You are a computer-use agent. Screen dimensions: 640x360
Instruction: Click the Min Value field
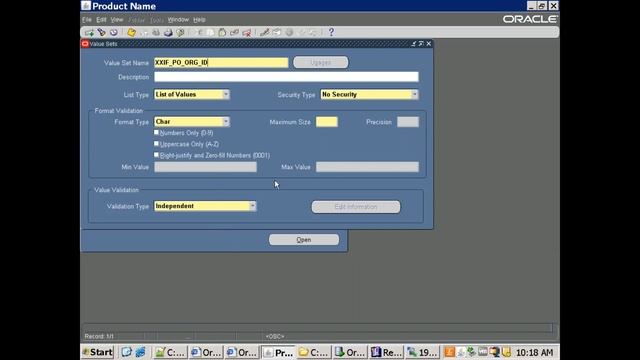pyautogui.click(x=205, y=167)
